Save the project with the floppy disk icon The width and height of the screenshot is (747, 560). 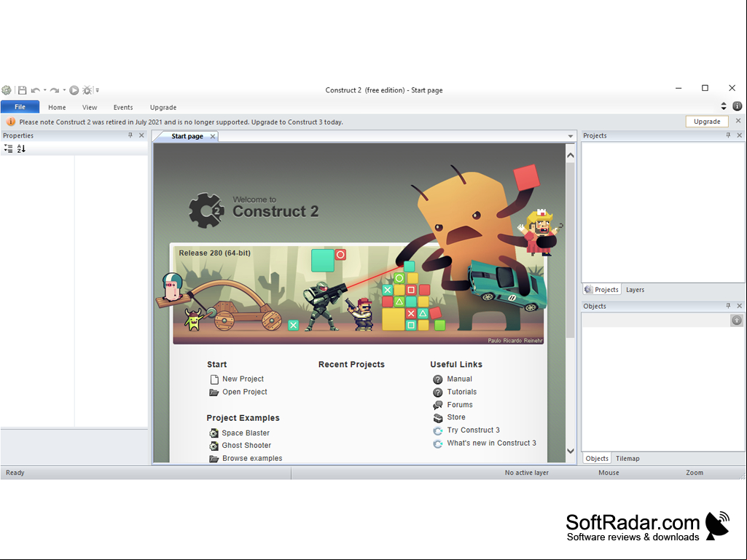(22, 90)
